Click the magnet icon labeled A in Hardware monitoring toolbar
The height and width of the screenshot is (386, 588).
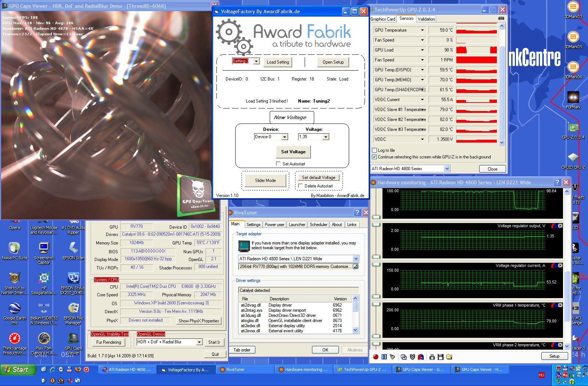tap(421, 357)
